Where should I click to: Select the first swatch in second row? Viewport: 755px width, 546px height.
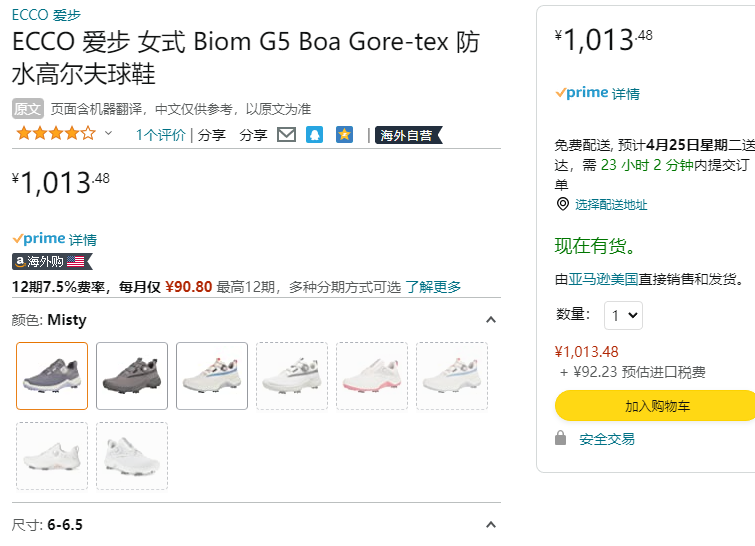click(x=52, y=456)
